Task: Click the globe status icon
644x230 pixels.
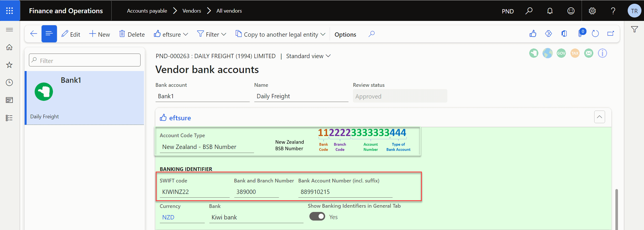Action: (x=548, y=53)
